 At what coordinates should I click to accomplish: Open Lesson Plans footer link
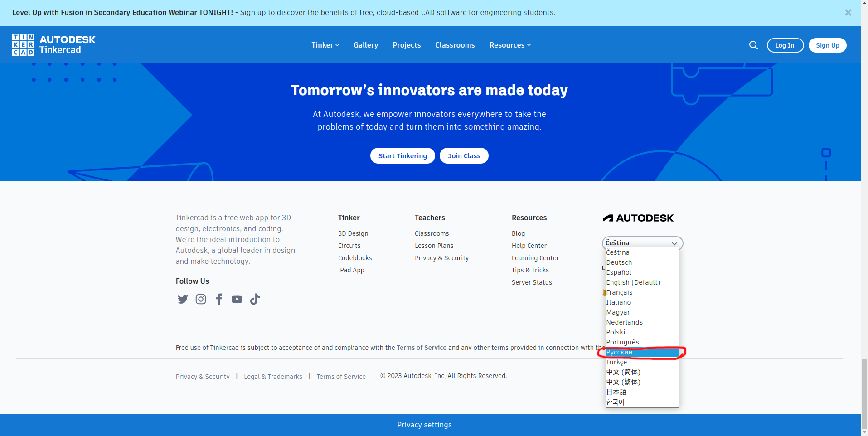pyautogui.click(x=434, y=246)
